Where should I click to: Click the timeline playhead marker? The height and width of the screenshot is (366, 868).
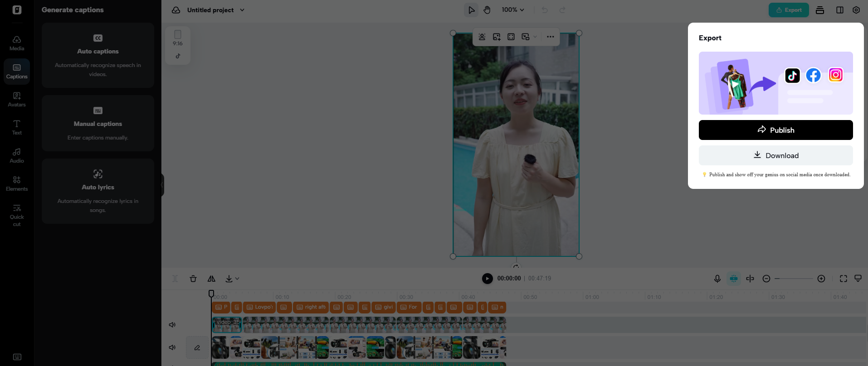pos(211,294)
